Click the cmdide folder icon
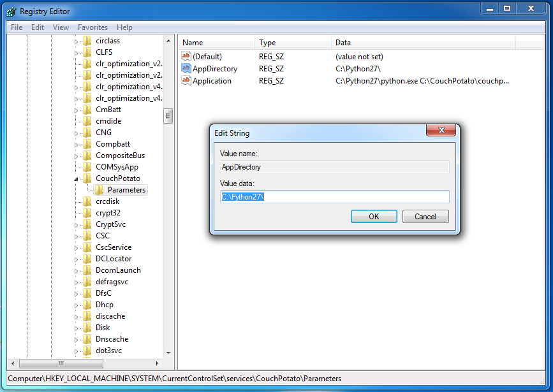Screen dimensions: 553x392 (87, 121)
